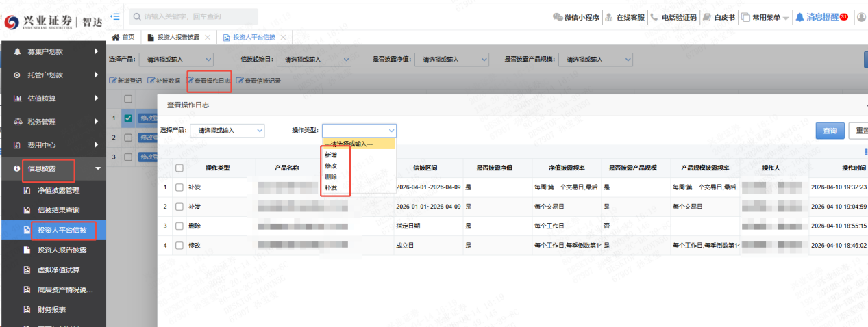Screen dimensions: 868x327
Task: Check row 2 checkbox in background table
Action: pos(128,138)
